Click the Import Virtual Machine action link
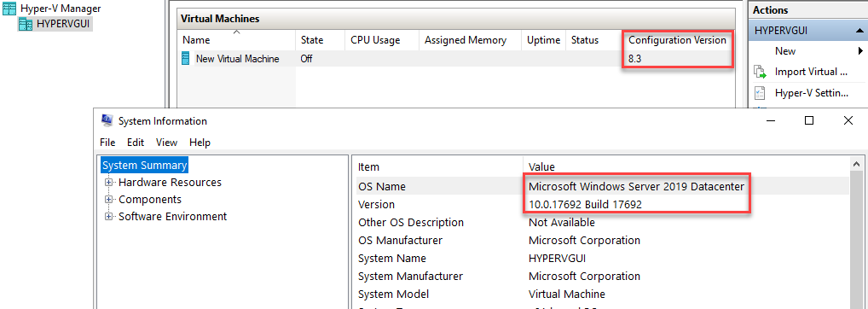This screenshot has width=868, height=309. coord(811,72)
